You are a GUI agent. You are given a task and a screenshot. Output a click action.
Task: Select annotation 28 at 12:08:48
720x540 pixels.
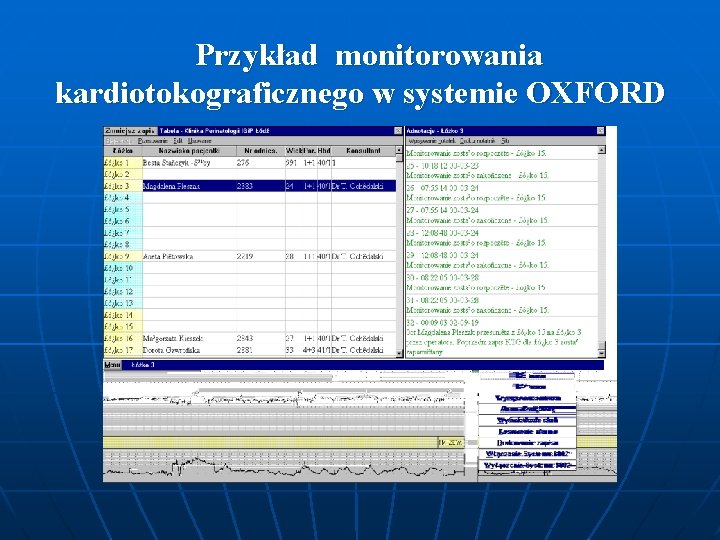pyautogui.click(x=502, y=238)
